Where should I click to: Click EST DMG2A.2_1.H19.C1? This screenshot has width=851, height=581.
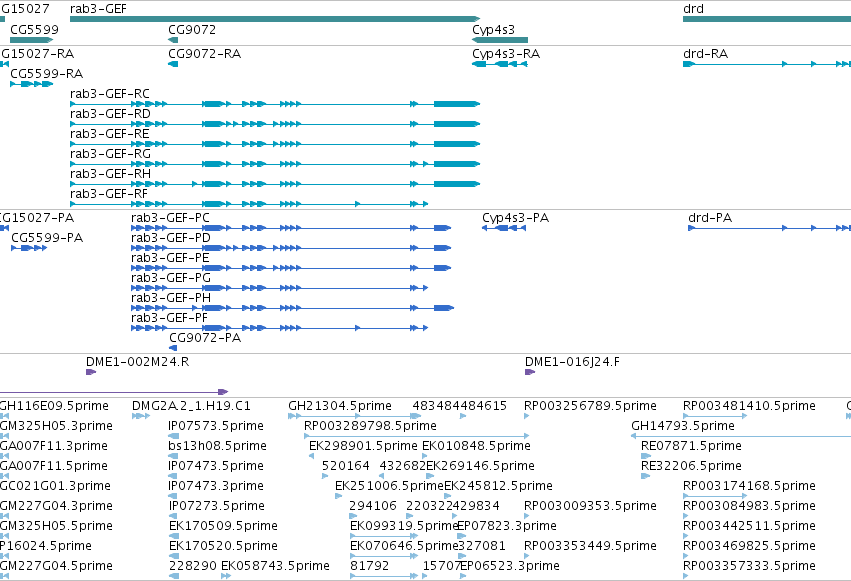141,416
